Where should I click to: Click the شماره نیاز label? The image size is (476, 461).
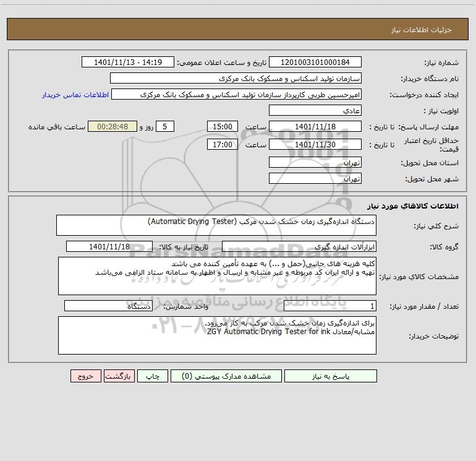point(441,62)
